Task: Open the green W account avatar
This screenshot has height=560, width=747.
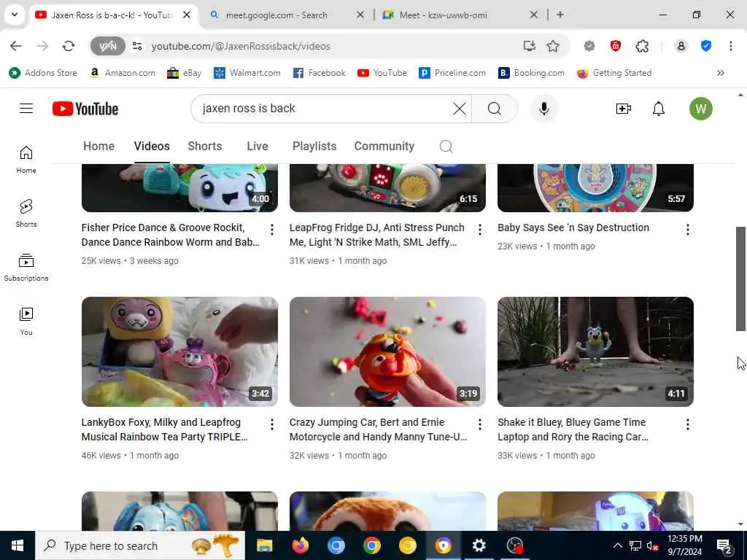Action: 700,109
